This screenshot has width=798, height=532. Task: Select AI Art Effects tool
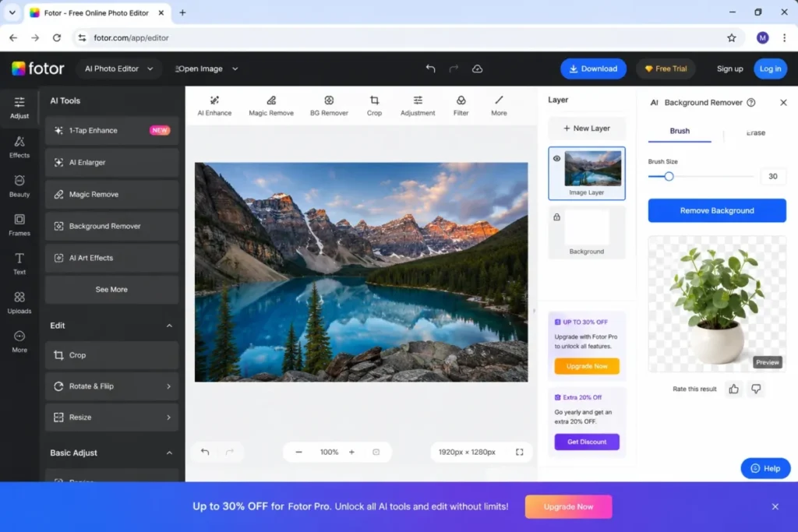tap(111, 258)
